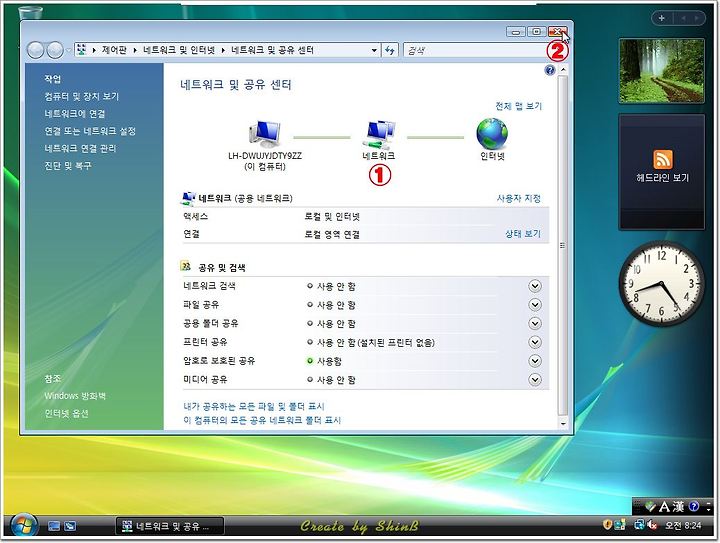This screenshot has height=543, width=720.
Task: Click the sidebar next gadgets arrow
Action: point(698,18)
